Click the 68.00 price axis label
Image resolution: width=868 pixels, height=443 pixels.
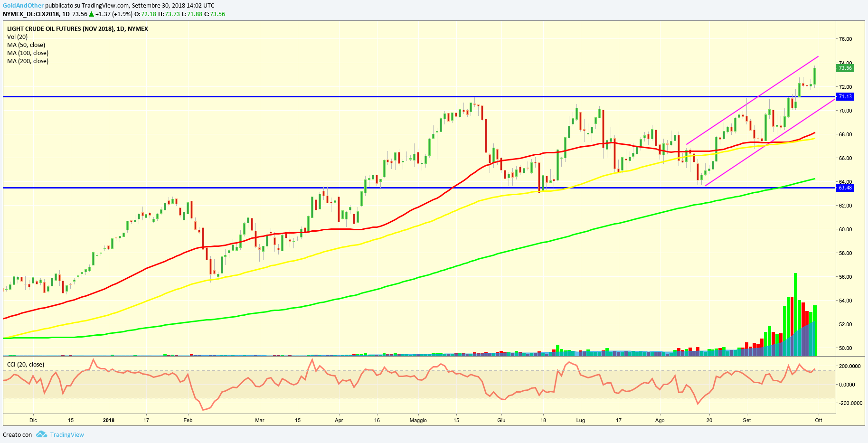click(x=845, y=134)
